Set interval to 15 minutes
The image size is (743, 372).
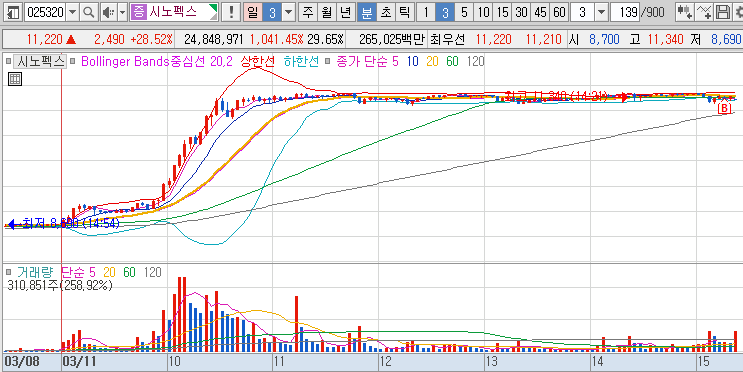click(x=502, y=12)
